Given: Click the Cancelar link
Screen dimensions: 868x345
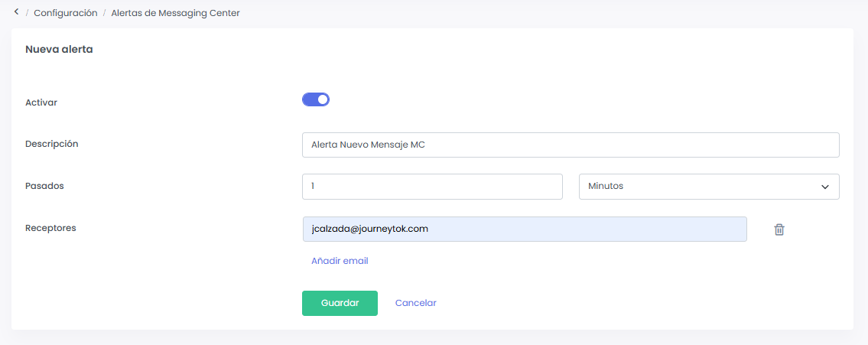Looking at the screenshot, I should point(415,303).
